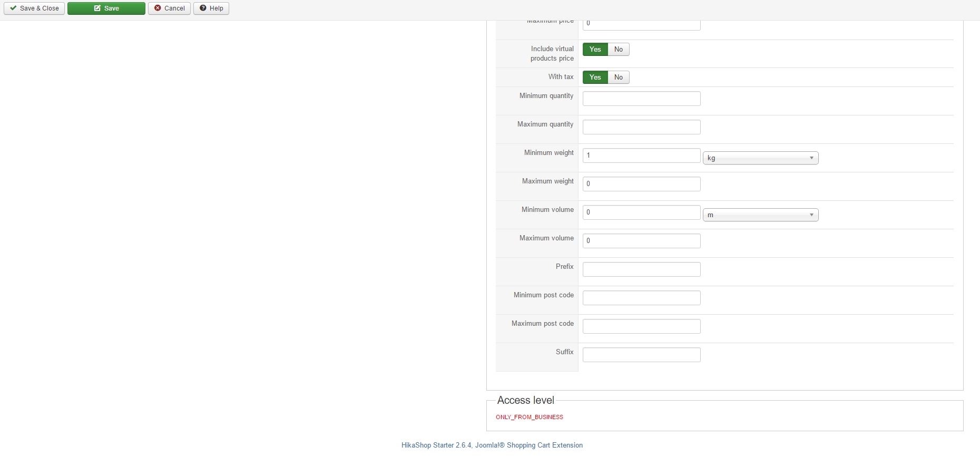Click the Minimum quantity input field
This screenshot has height=456, width=980.
pos(641,99)
